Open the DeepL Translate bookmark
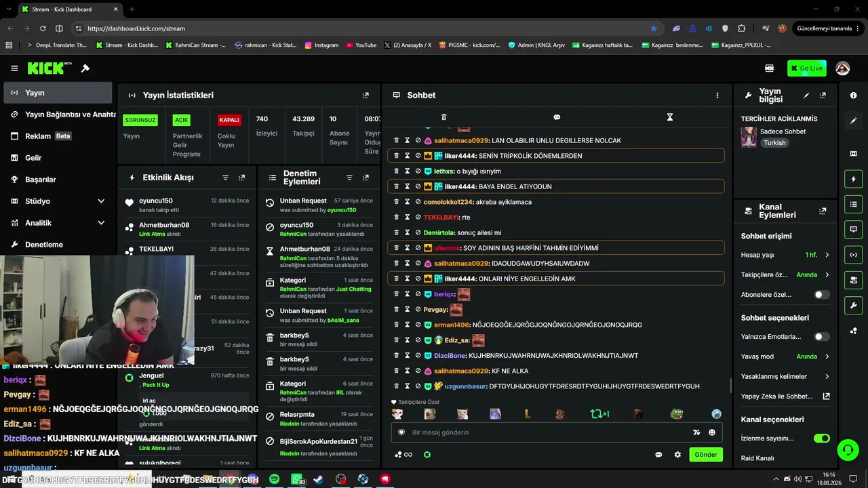 (56, 45)
